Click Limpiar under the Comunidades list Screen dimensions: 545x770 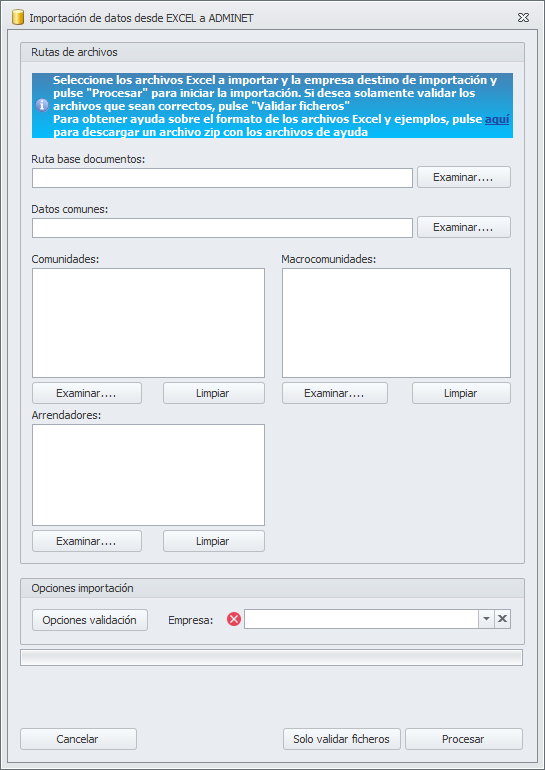tap(214, 393)
